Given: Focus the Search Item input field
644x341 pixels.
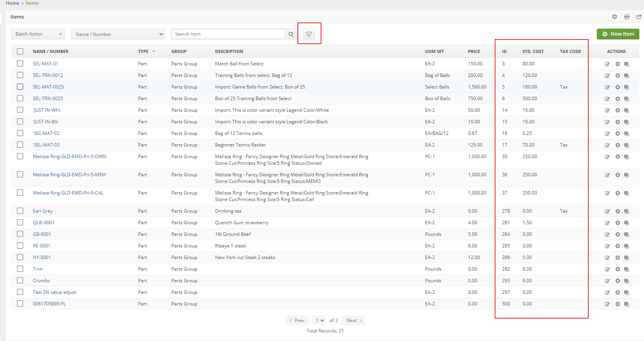Looking at the screenshot, I should click(228, 34).
